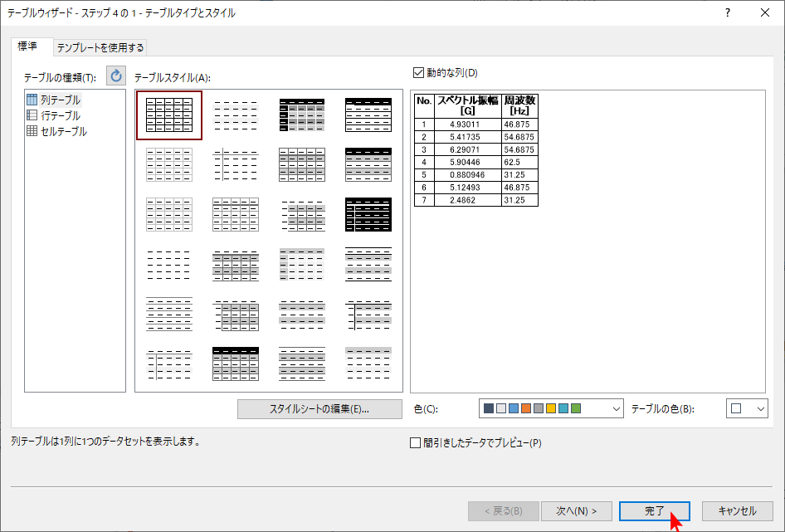785x532 pixels.
Task: Select black ruled gray-banded style, fourth row fourth column
Action: click(x=368, y=265)
